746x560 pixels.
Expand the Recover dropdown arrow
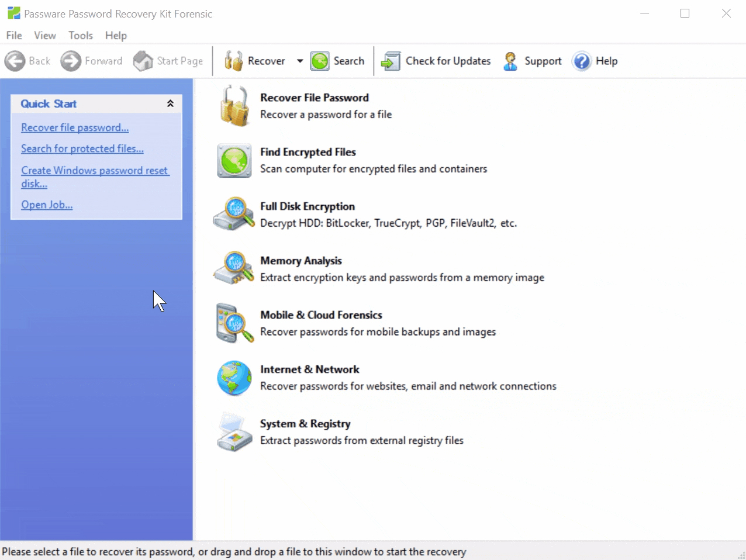coord(300,61)
